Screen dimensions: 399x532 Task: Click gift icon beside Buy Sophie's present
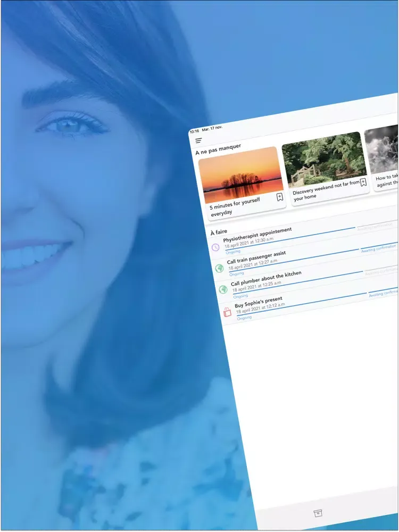pyautogui.click(x=227, y=311)
